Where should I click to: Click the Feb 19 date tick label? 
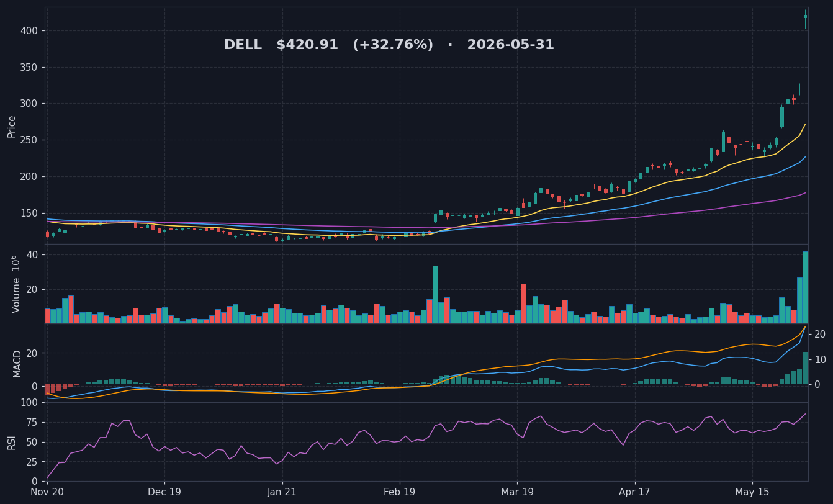[x=400, y=492]
